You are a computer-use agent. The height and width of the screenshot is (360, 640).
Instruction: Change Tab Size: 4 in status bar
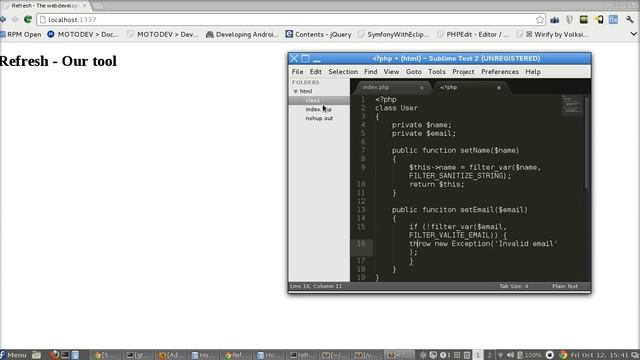coord(514,286)
